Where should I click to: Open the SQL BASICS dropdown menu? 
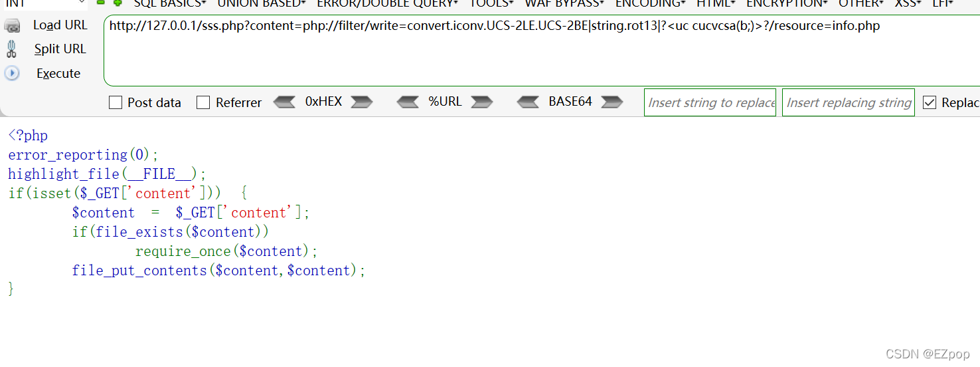point(170,3)
